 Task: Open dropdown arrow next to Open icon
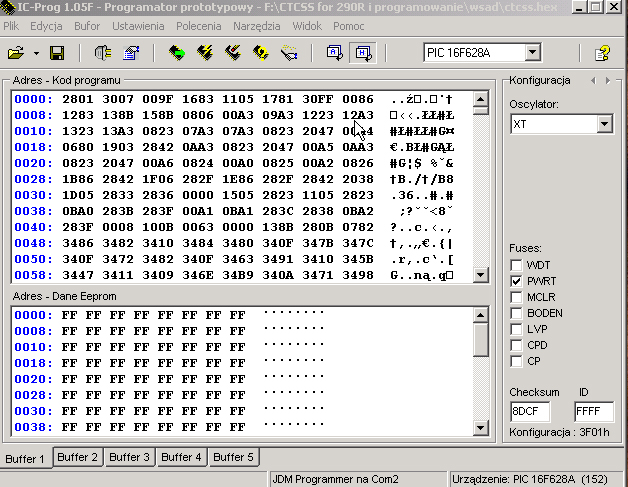(36, 52)
